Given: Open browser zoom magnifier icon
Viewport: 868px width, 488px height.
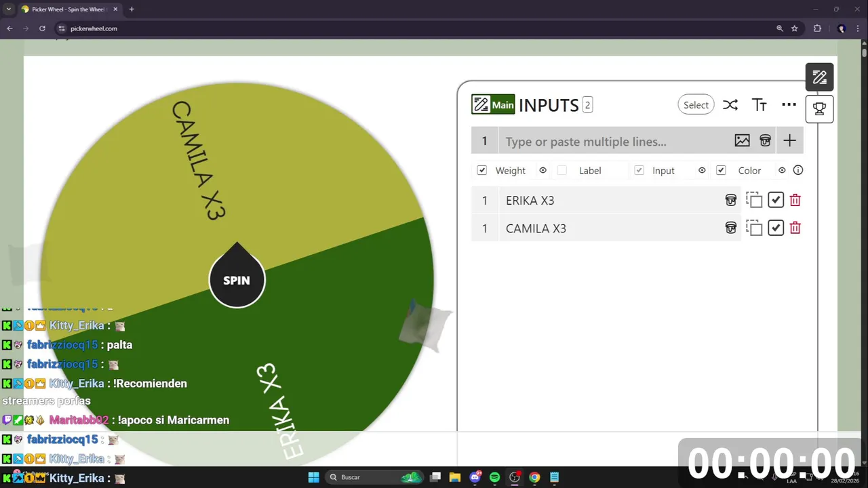Looking at the screenshot, I should click(780, 28).
